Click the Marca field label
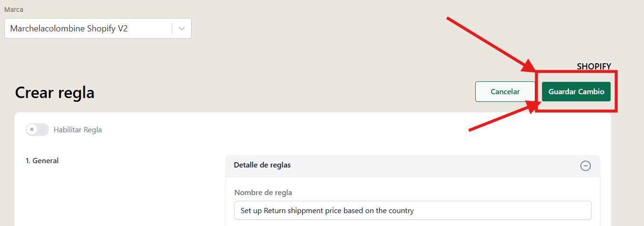 coord(14,10)
